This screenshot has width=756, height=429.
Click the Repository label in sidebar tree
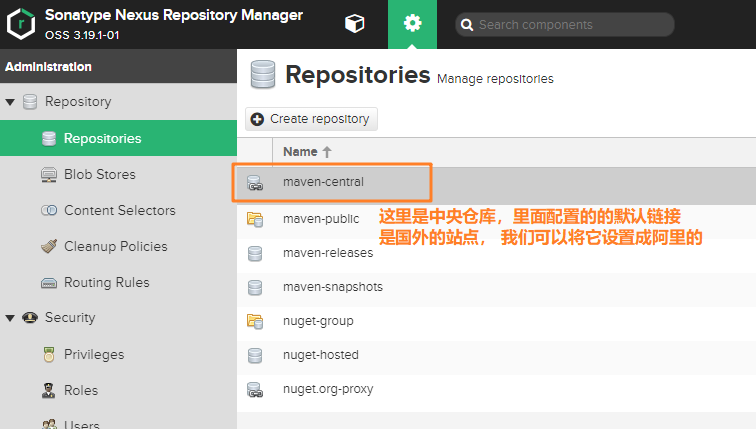(x=78, y=102)
